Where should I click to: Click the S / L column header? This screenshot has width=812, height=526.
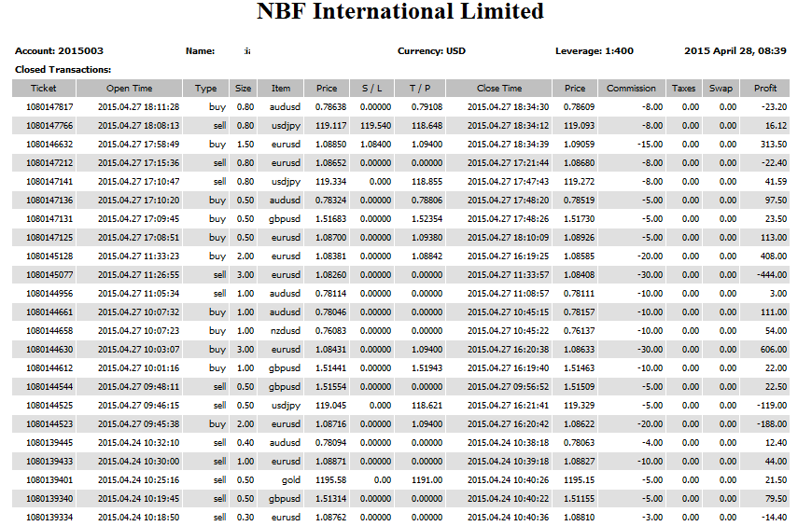point(371,88)
